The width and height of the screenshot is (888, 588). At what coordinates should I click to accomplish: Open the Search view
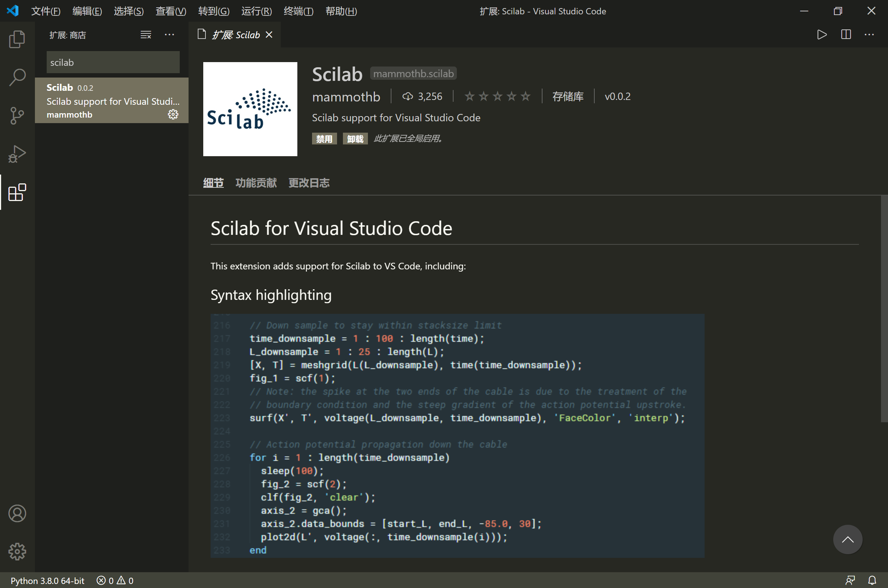pyautogui.click(x=17, y=77)
